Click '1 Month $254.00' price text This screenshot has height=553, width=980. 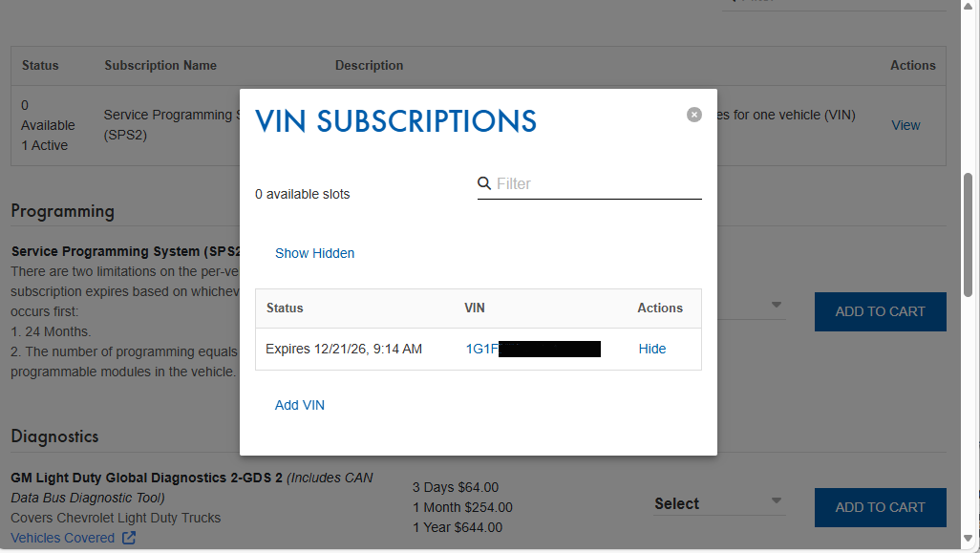(462, 507)
